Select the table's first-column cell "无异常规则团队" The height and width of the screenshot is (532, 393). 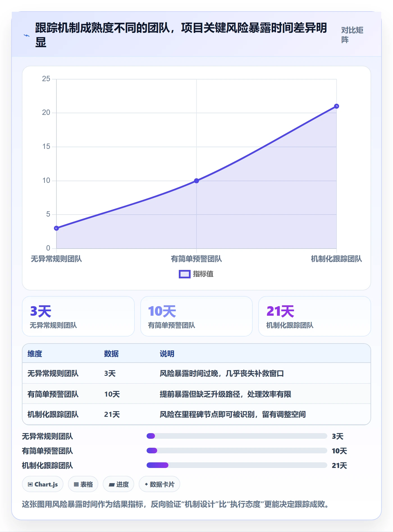53,373
